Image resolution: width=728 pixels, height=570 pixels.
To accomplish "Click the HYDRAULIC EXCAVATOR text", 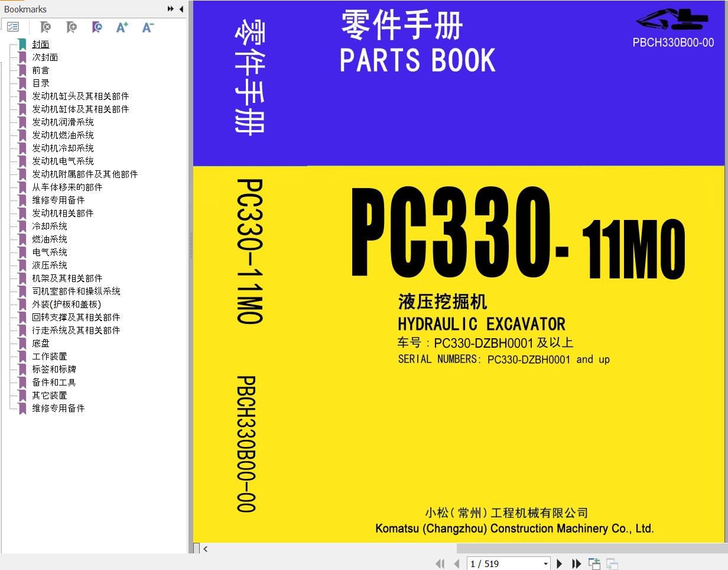I will [x=482, y=324].
